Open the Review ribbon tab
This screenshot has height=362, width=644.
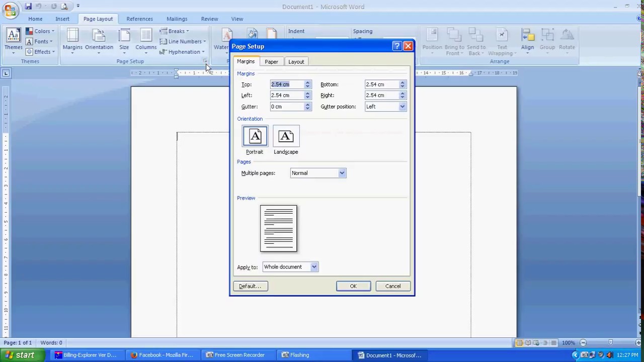tap(209, 19)
